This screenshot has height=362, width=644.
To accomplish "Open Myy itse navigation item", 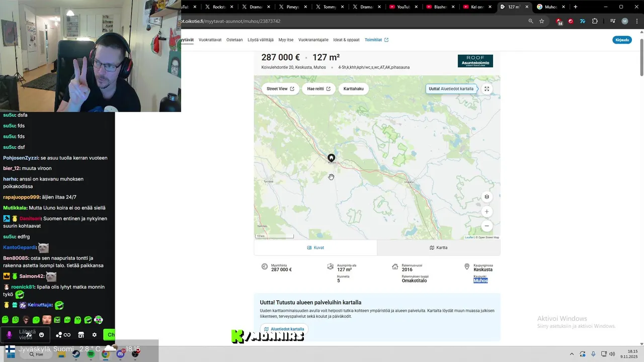I will click(286, 40).
